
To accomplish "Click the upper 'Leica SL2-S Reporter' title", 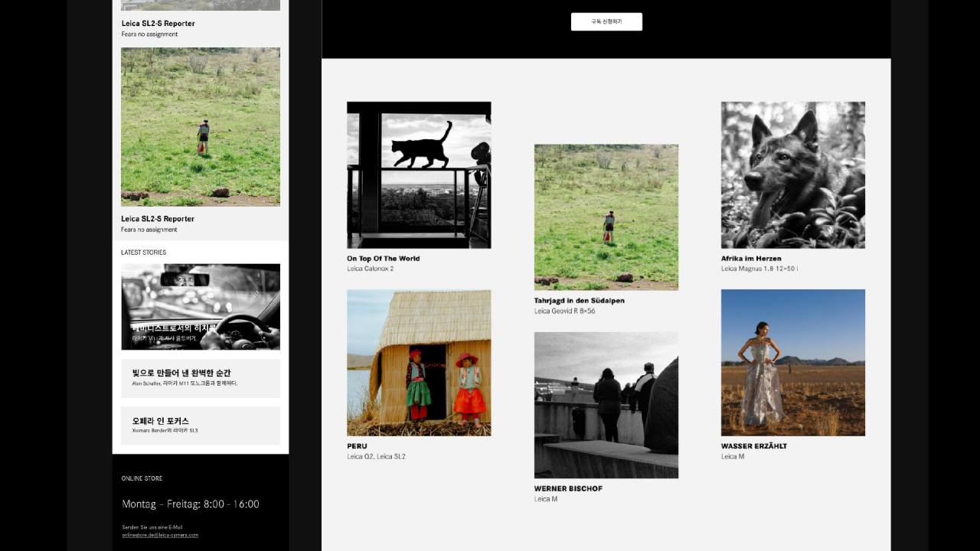I will pyautogui.click(x=158, y=24).
